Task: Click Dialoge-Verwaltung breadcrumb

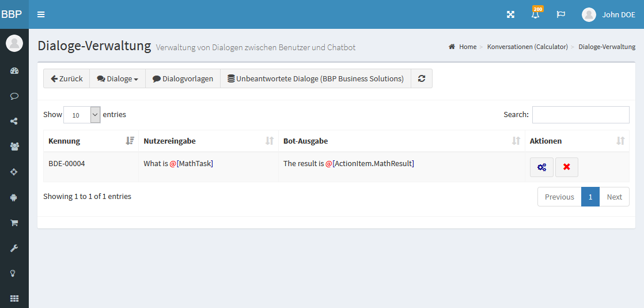Action: (x=607, y=47)
